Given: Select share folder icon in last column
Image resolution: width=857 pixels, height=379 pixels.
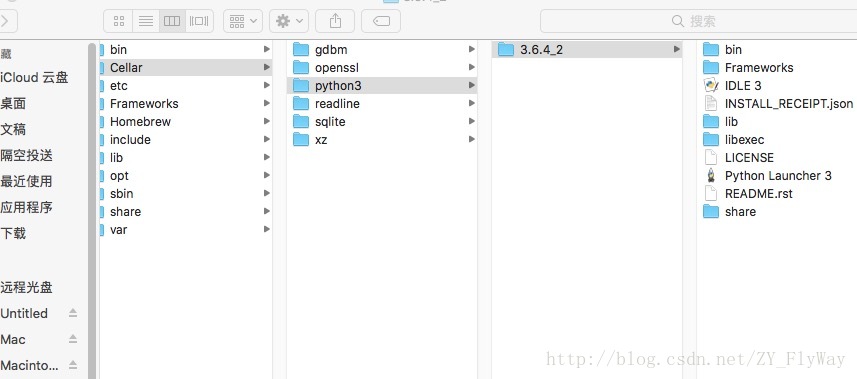Looking at the screenshot, I should point(711,212).
